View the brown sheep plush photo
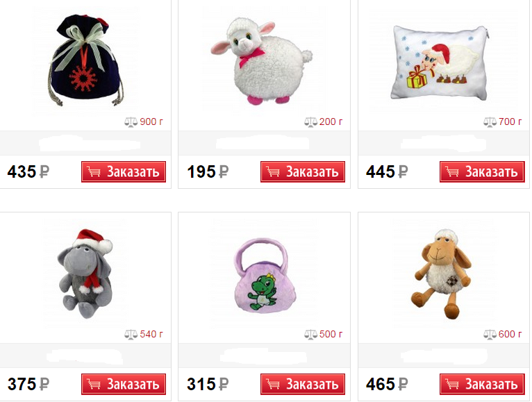 [x=441, y=274]
